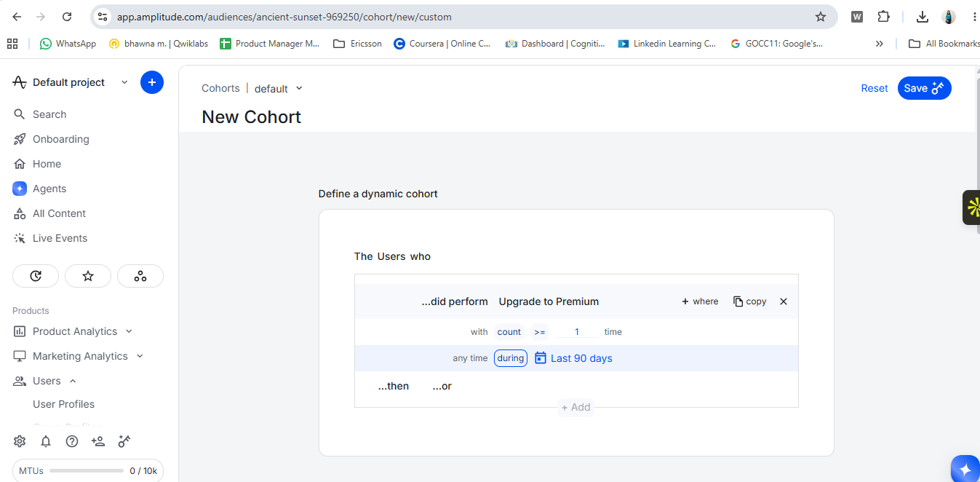980x482 pixels.
Task: Click the during time operator
Action: (x=511, y=358)
